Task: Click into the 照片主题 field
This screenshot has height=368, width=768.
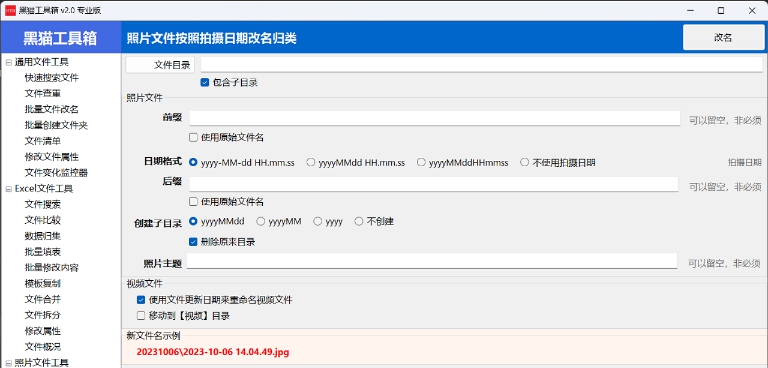Action: tap(432, 261)
